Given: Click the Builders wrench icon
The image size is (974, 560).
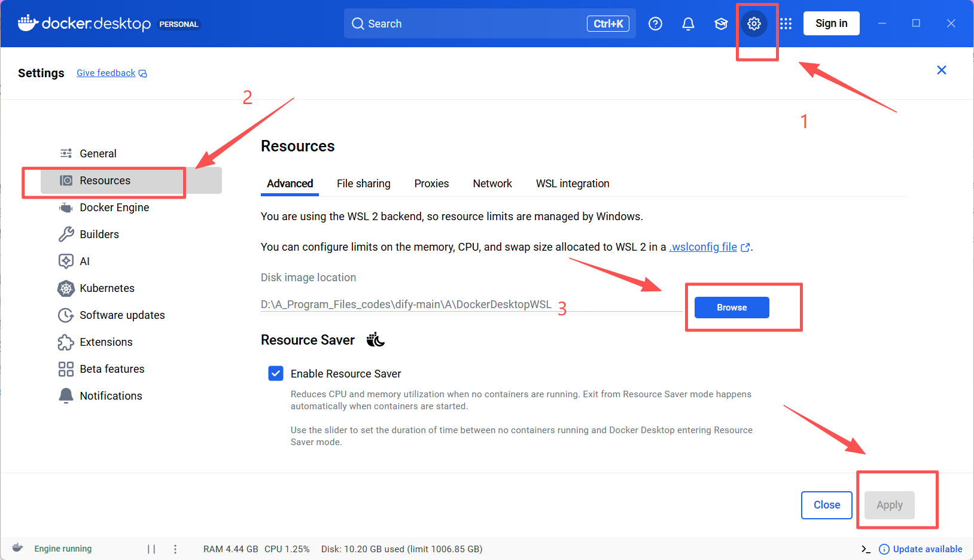Looking at the screenshot, I should coord(66,234).
